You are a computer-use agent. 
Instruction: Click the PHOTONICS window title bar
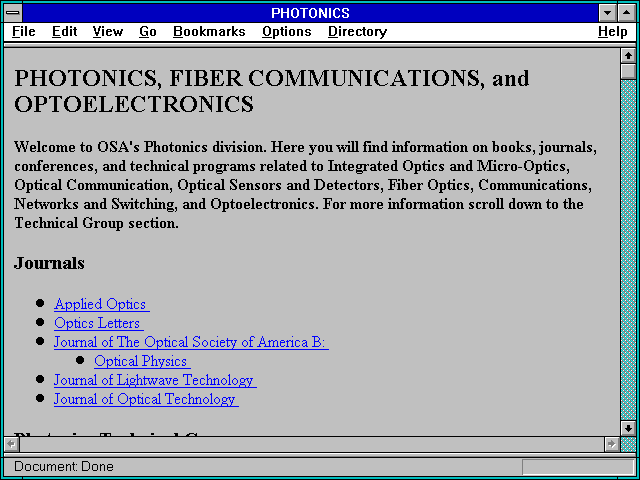pos(310,13)
